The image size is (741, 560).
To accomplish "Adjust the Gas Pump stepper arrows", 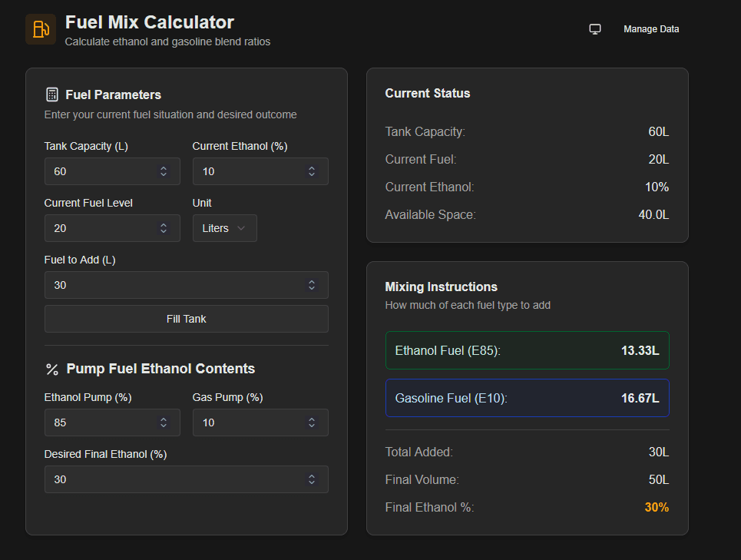I will pos(312,422).
